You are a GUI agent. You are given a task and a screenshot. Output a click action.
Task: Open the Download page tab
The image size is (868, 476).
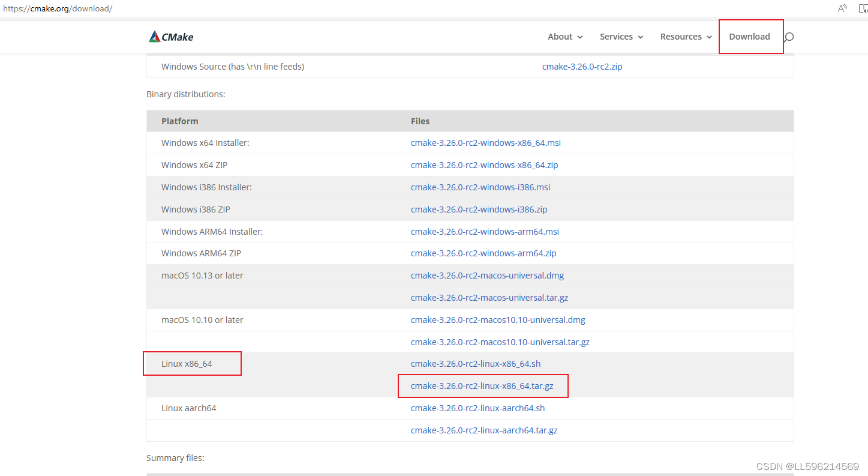pos(749,37)
